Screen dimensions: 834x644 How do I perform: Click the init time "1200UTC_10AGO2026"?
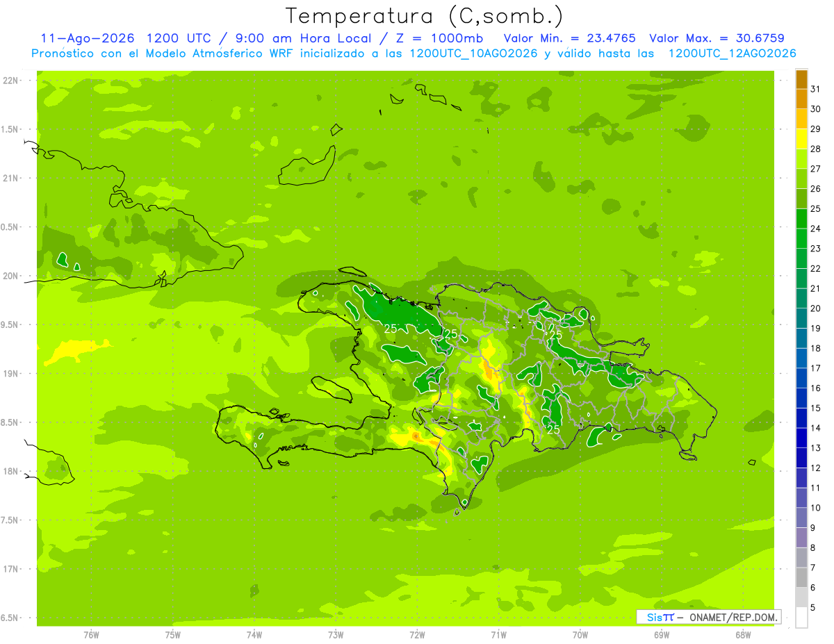(x=473, y=53)
